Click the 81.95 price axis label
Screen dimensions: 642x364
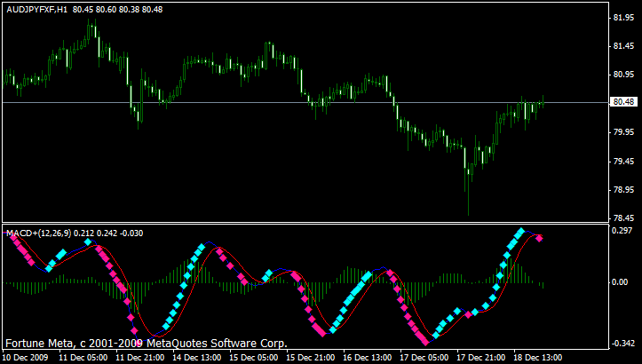pyautogui.click(x=624, y=18)
